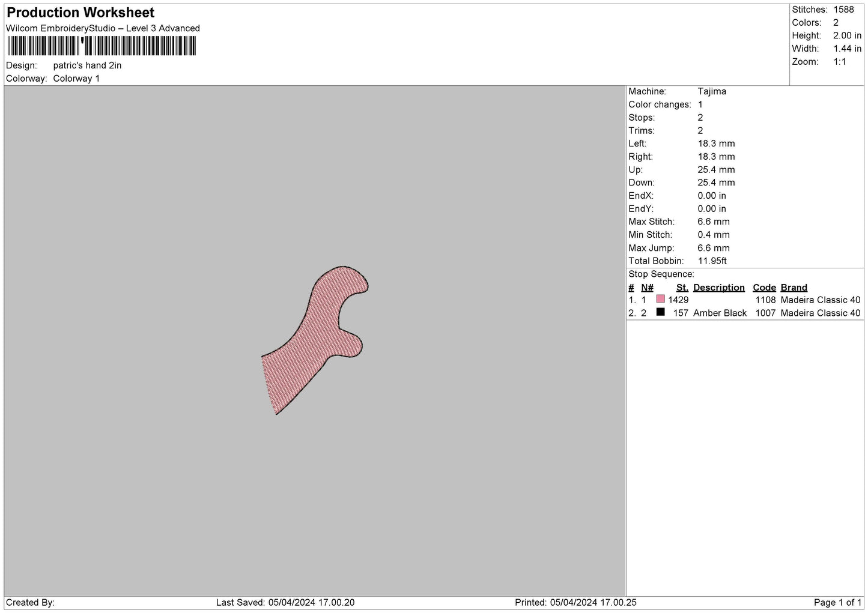Click the pink thread color swatch
The width and height of the screenshot is (868, 613).
coord(661,299)
